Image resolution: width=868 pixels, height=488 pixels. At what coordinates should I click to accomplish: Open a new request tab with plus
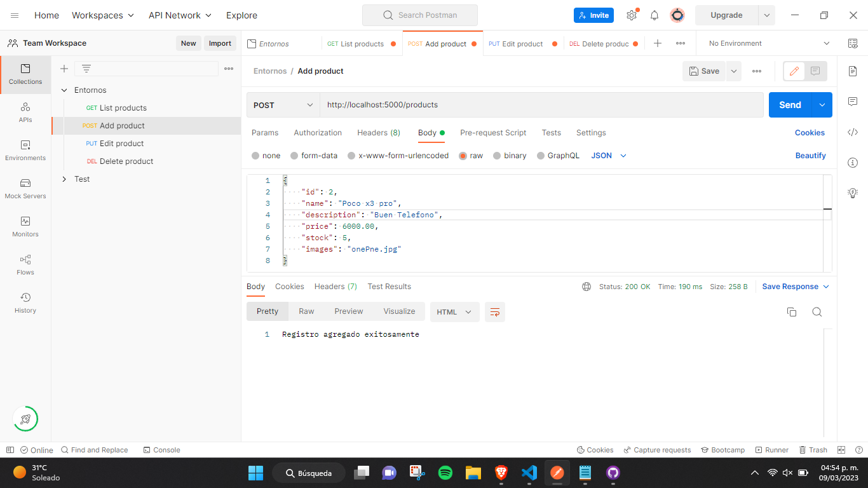(x=658, y=43)
